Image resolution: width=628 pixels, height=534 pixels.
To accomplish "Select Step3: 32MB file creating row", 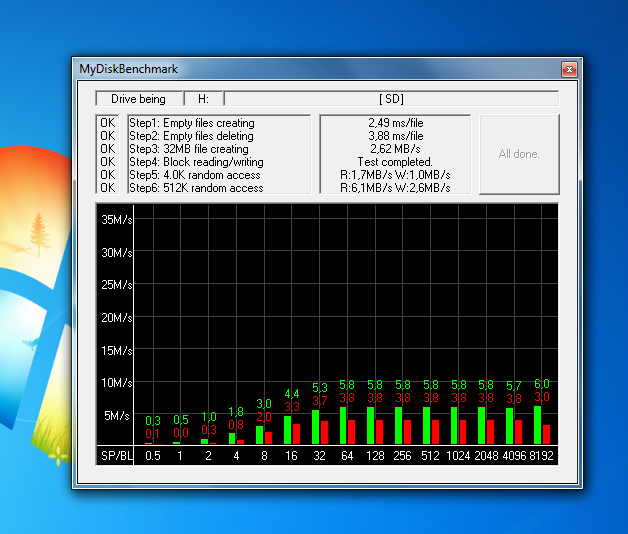I will [188, 149].
